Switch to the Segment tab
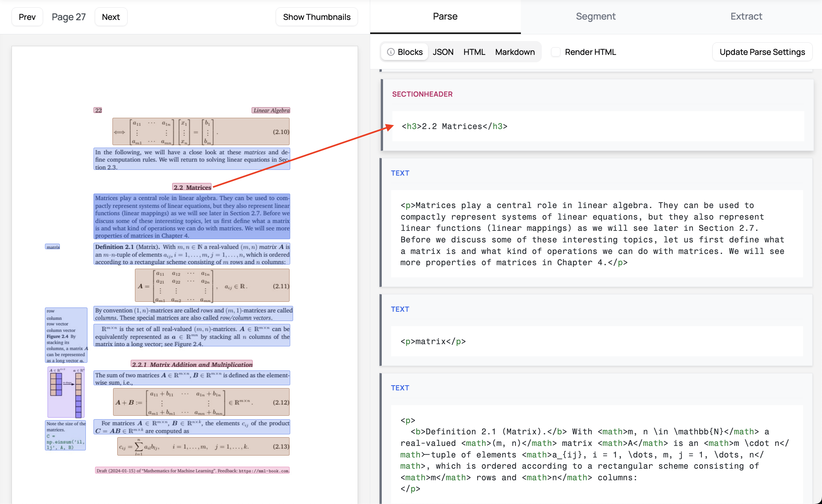Viewport: 822px width, 504px height. coord(595,16)
